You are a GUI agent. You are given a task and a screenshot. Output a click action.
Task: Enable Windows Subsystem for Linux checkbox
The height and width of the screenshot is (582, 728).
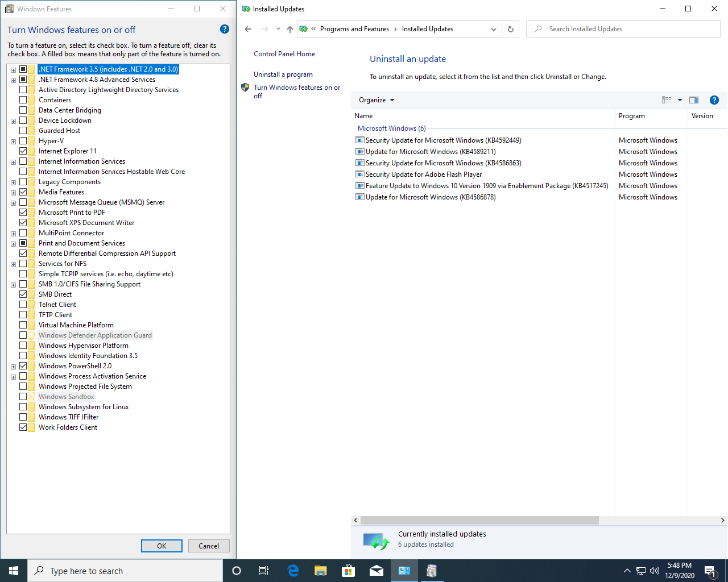pos(23,407)
